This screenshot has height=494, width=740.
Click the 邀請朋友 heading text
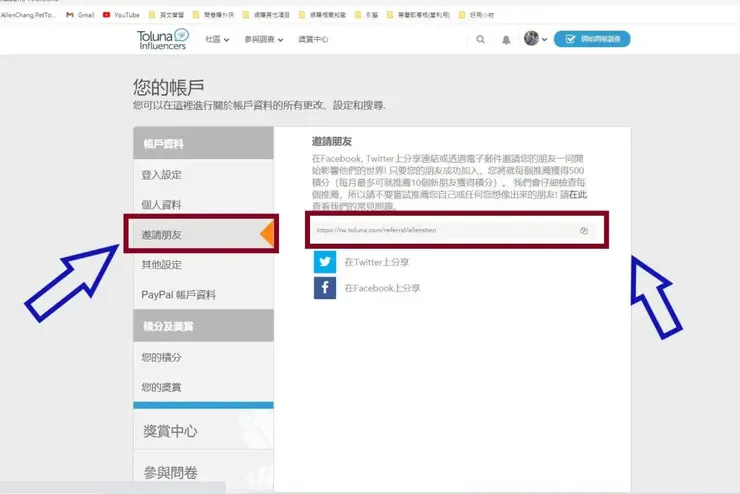(x=332, y=141)
